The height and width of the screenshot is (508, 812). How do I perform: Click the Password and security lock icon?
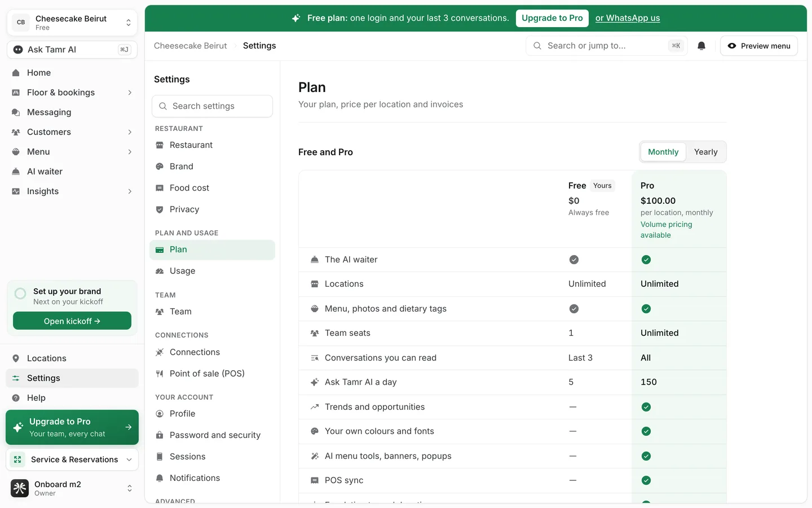tap(160, 435)
